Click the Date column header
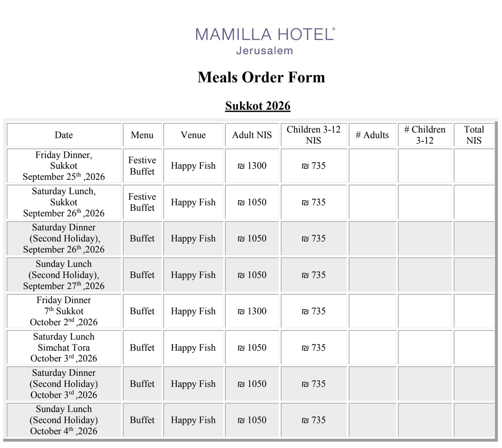Viewport: 502px width, 448px height. point(64,135)
